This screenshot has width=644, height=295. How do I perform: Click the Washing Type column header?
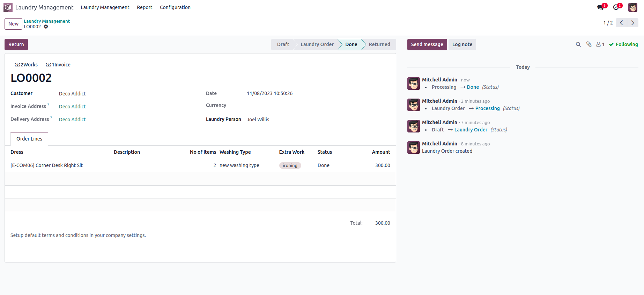click(235, 152)
